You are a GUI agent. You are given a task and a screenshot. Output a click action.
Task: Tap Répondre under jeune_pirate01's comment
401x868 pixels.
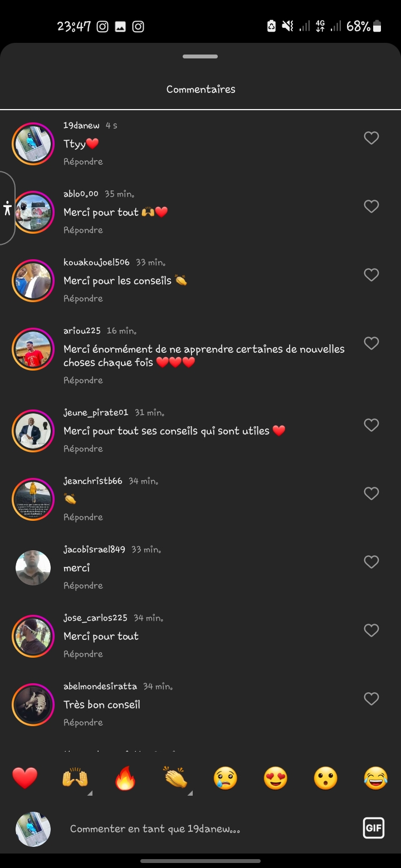pos(83,449)
